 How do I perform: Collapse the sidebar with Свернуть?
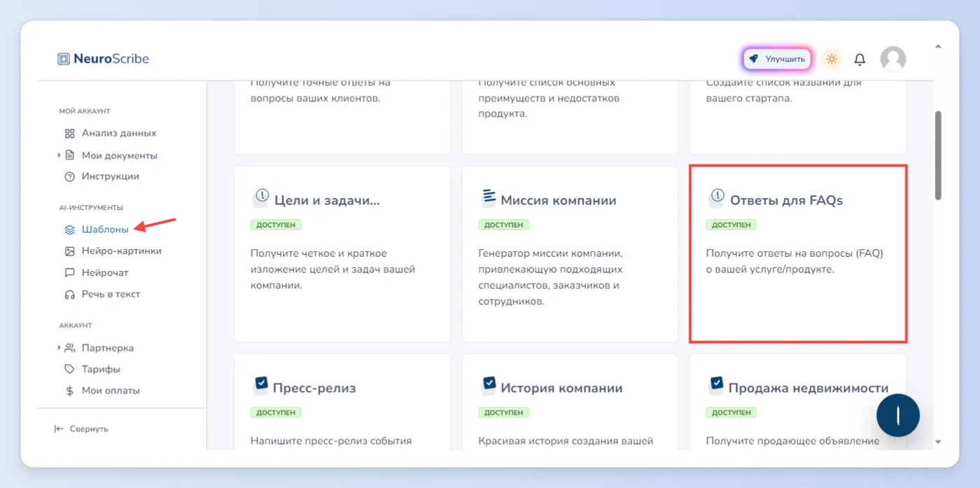click(x=81, y=428)
